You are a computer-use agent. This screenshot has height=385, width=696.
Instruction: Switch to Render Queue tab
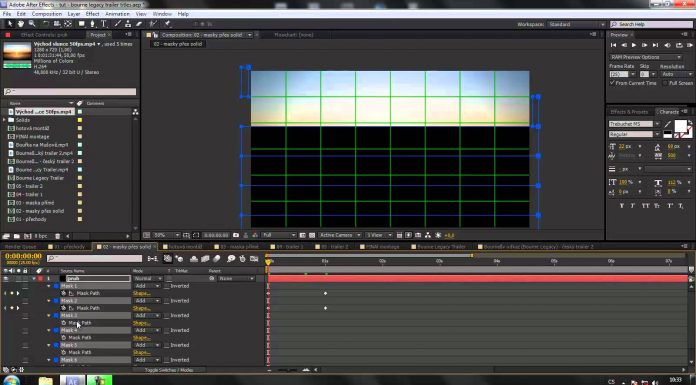pyautogui.click(x=20, y=246)
